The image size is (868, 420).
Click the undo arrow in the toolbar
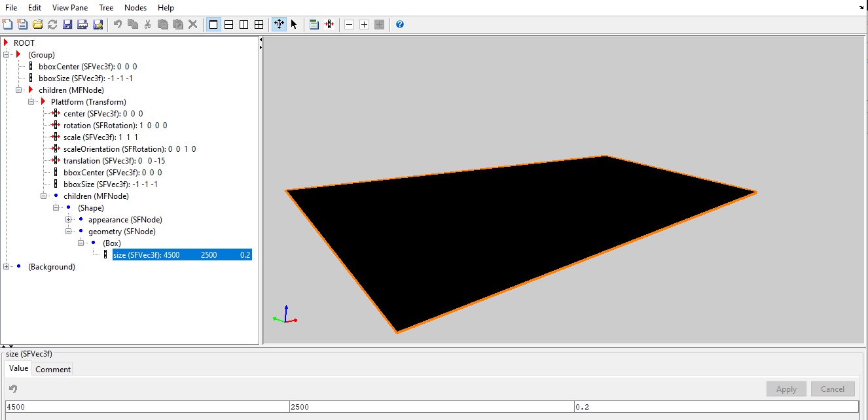(117, 24)
